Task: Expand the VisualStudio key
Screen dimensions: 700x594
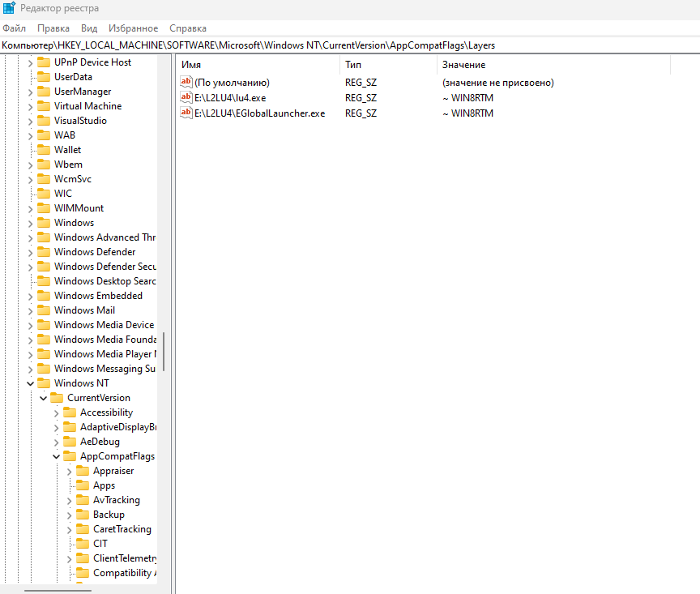Action: (x=30, y=122)
